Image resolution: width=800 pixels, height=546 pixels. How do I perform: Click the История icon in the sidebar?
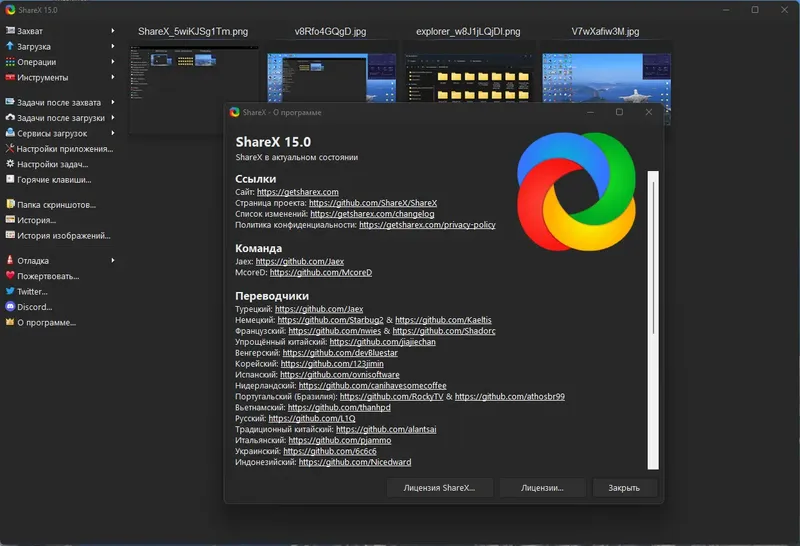(10, 219)
